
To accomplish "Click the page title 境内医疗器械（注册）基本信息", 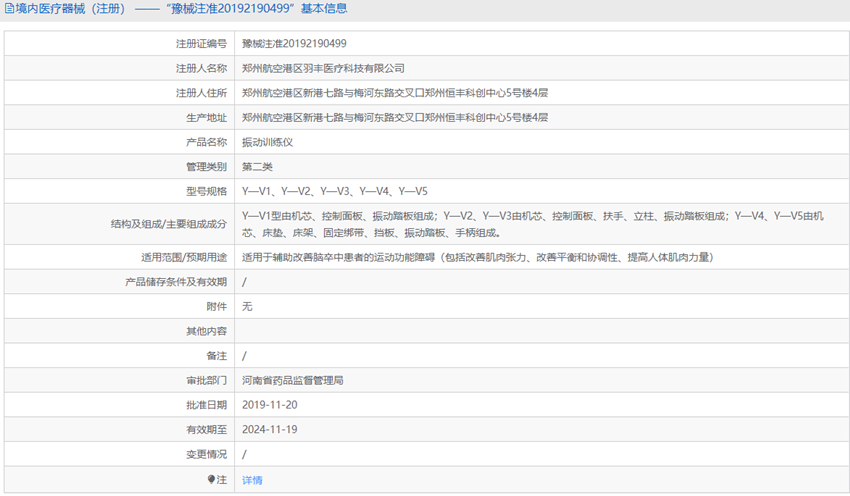I will click(x=182, y=9).
